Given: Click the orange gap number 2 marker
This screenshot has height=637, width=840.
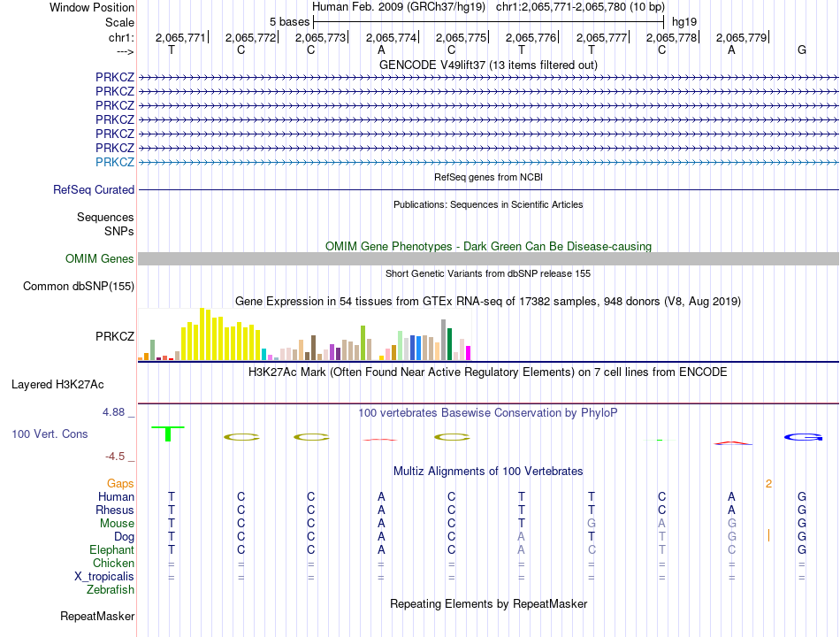Looking at the screenshot, I should click(x=768, y=484).
